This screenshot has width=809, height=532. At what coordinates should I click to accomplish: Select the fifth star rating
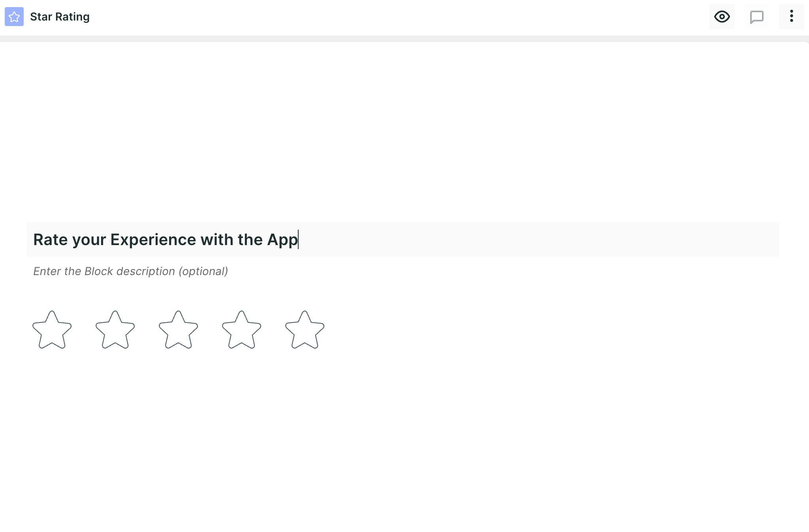click(x=305, y=330)
